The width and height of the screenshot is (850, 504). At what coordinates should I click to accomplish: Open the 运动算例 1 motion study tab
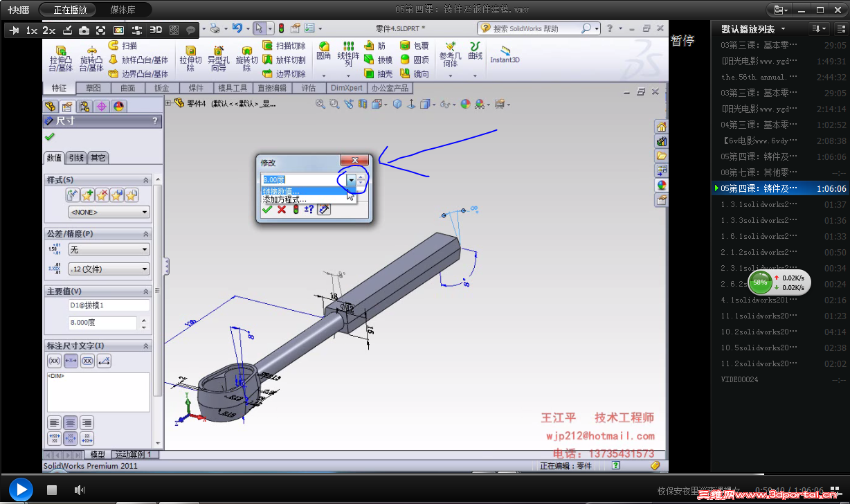point(136,454)
